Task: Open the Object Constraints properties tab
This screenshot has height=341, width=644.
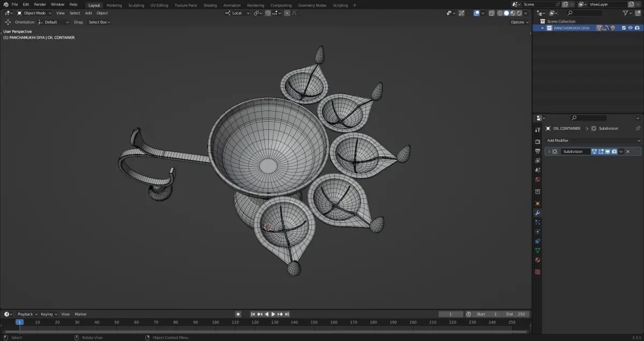Action: pyautogui.click(x=537, y=241)
